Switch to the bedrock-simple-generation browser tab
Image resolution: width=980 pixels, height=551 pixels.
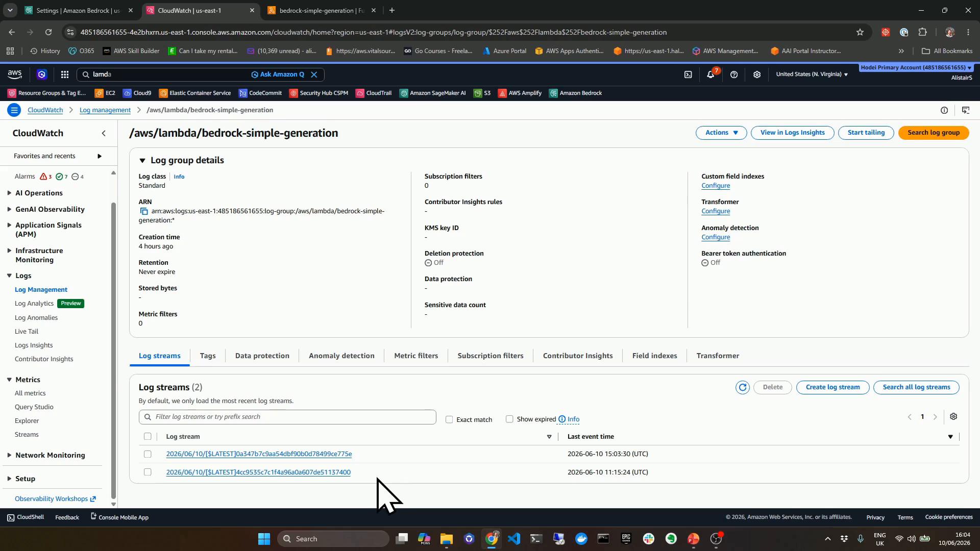[322, 10]
